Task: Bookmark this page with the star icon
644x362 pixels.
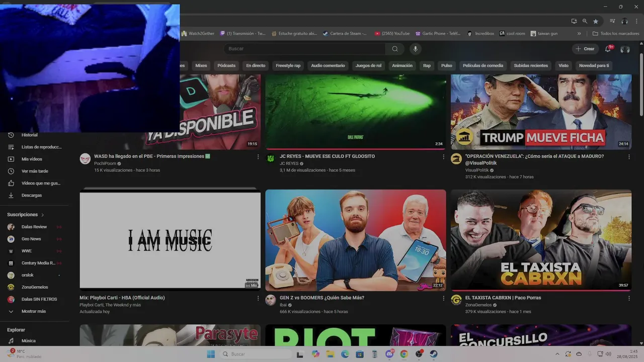Action: (596, 21)
